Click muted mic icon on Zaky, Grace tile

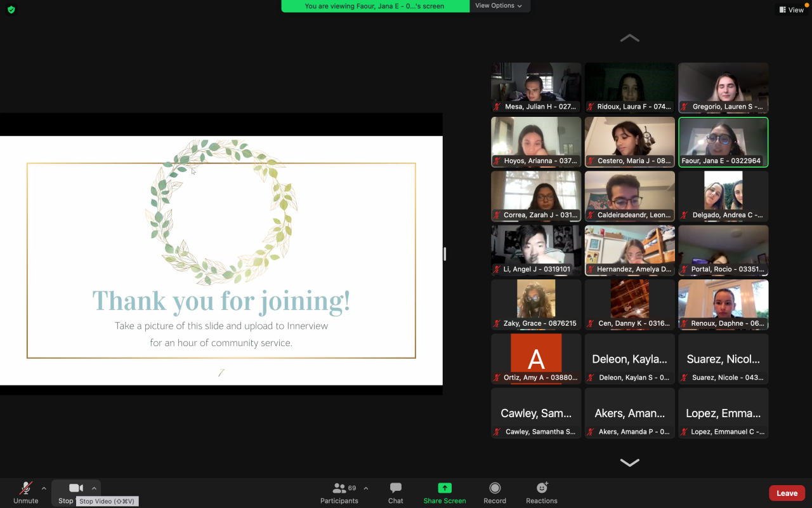coord(497,324)
